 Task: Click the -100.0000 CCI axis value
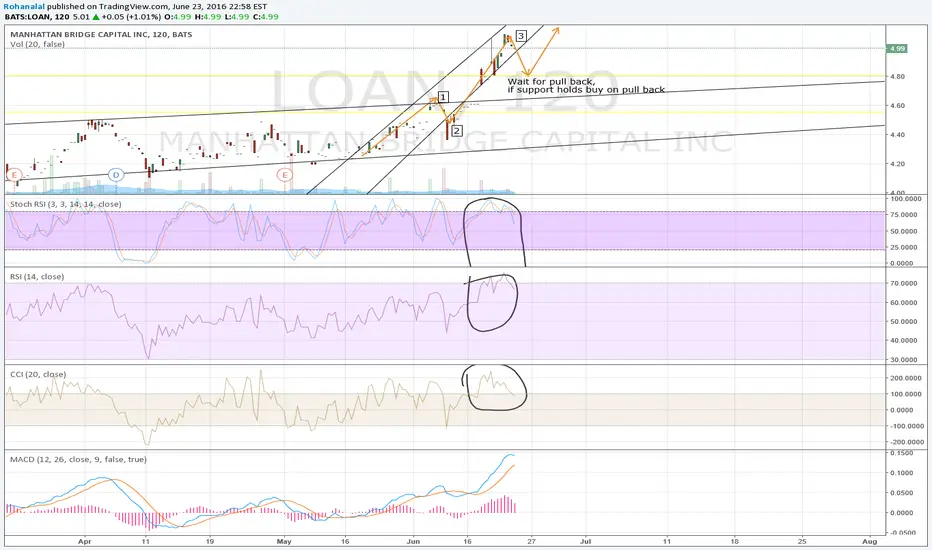click(905, 426)
